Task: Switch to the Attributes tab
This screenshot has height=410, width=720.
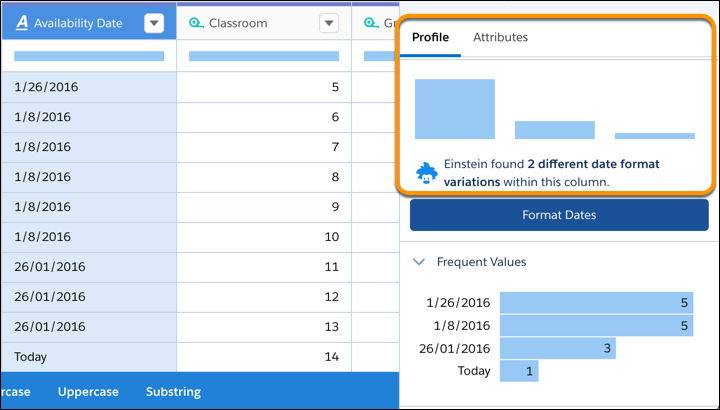Action: 500,38
